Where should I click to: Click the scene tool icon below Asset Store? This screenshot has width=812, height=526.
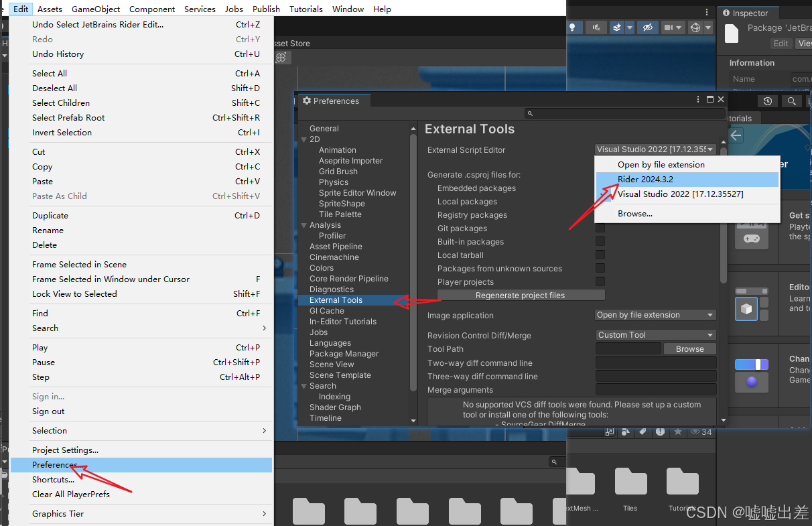[281, 58]
